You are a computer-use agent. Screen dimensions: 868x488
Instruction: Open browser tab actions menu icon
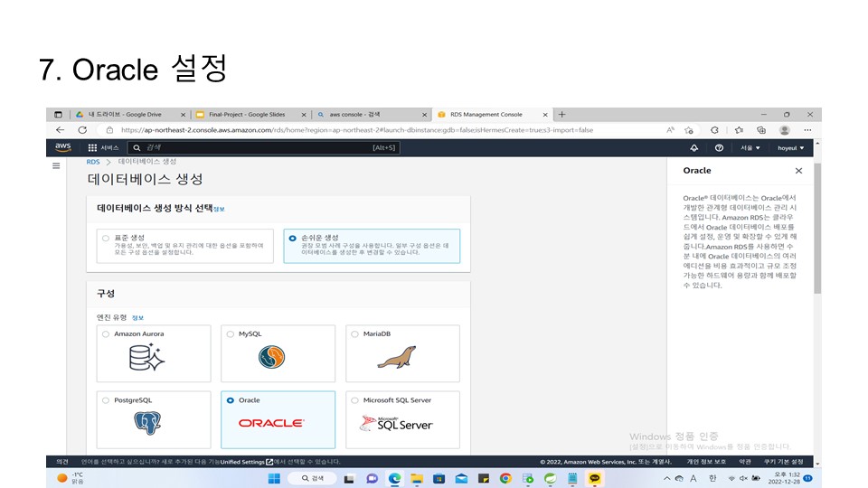(58, 115)
